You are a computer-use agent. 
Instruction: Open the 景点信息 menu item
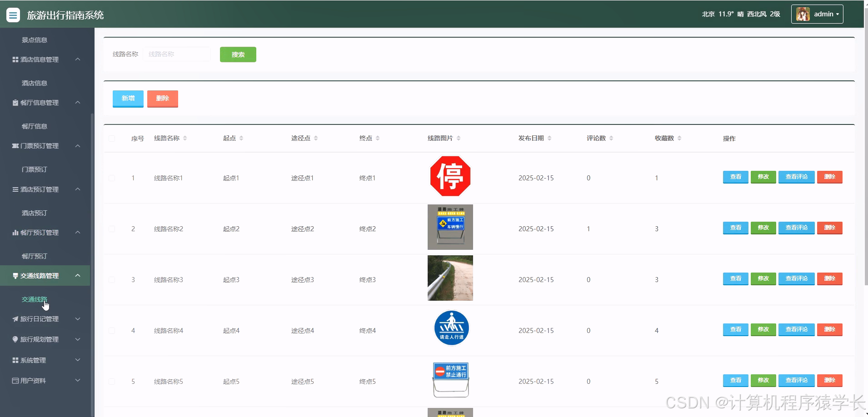point(35,40)
